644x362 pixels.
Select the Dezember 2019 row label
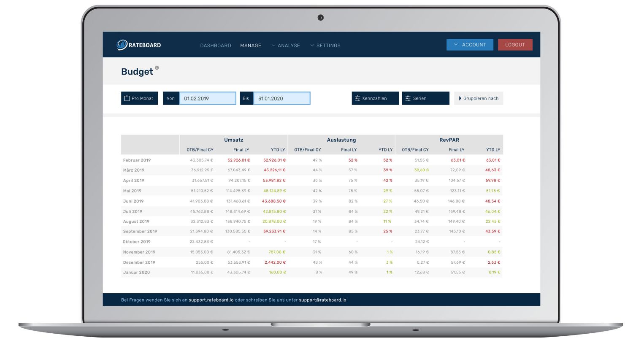pyautogui.click(x=139, y=262)
